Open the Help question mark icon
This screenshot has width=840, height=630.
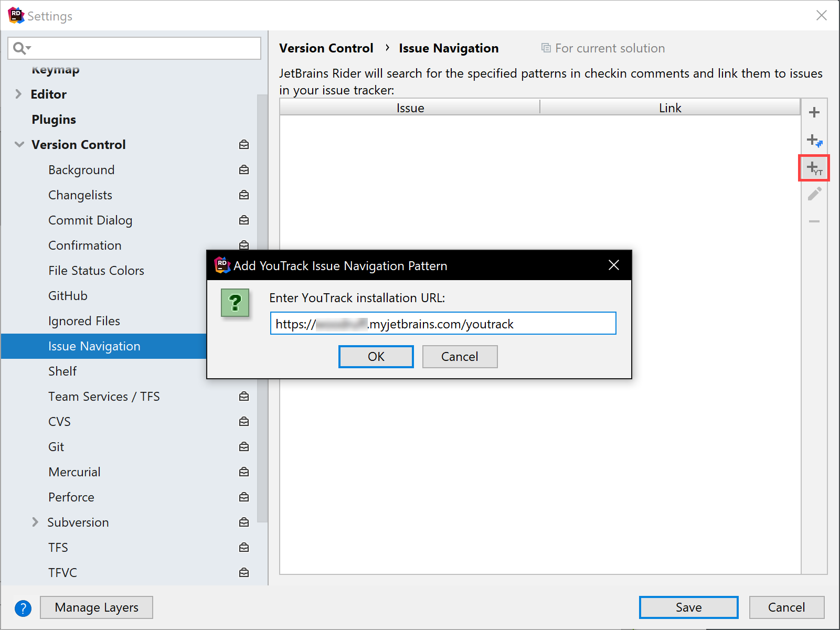23,608
